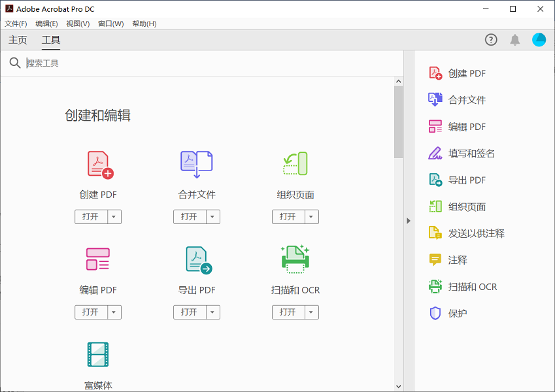Click the 编辑 PDF icon in main grid
Viewport: 555px width, 392px height.
97,259
